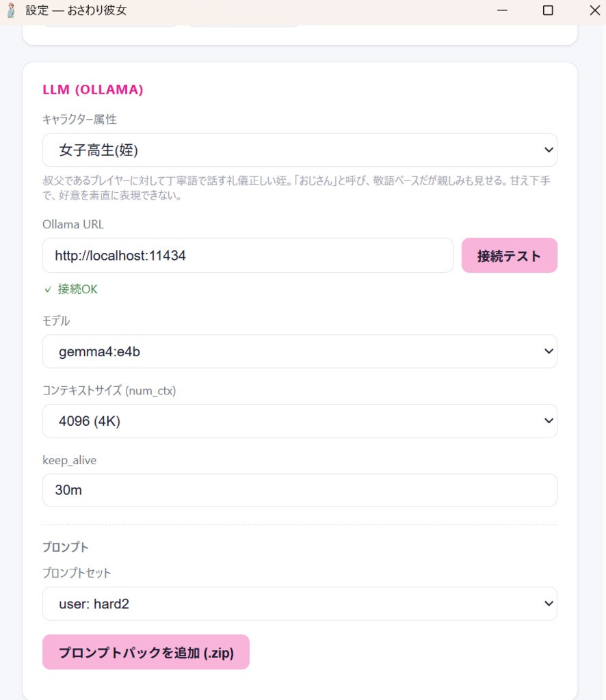The width and height of the screenshot is (606, 700).
Task: Open the コンテキストサイズ (num_ctx) dropdown
Action: (300, 421)
